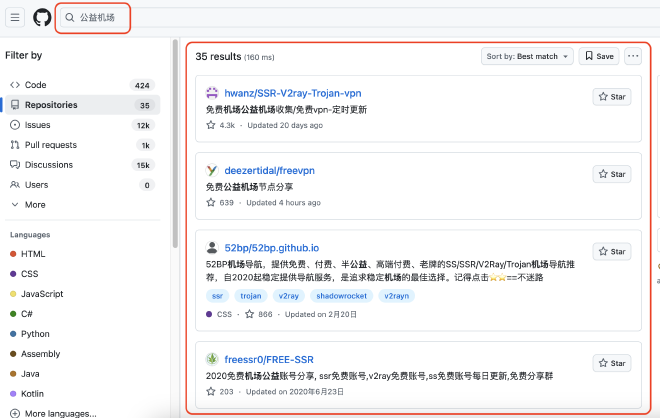Expand the More filter options
Image resolution: width=660 pixels, height=418 pixels.
click(81, 205)
